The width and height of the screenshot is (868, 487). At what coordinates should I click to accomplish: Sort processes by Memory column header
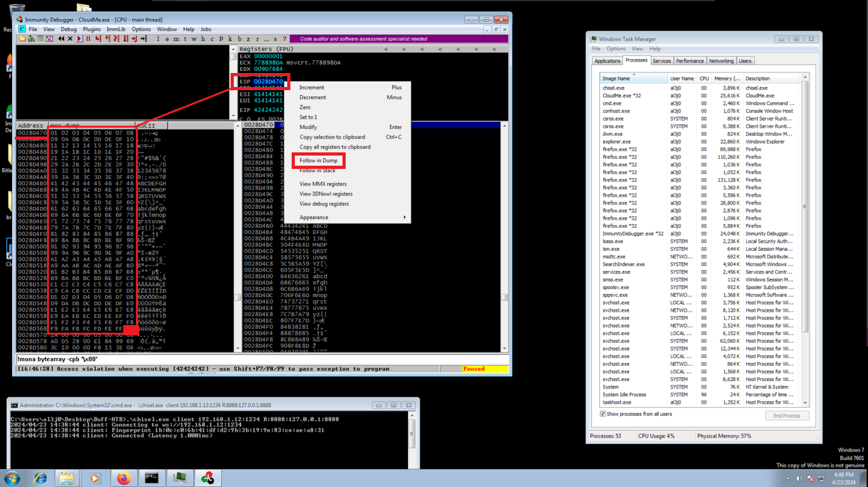(727, 79)
